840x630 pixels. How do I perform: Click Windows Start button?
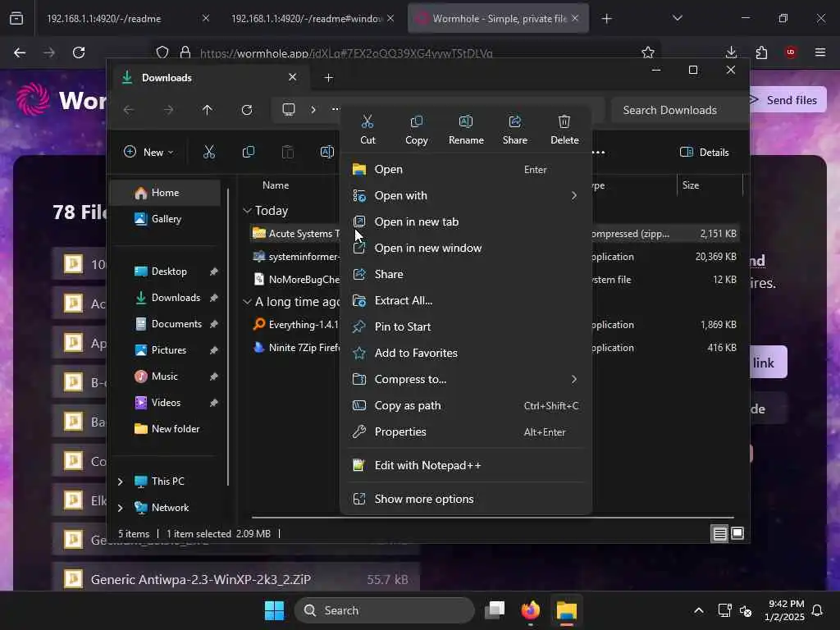(x=274, y=610)
